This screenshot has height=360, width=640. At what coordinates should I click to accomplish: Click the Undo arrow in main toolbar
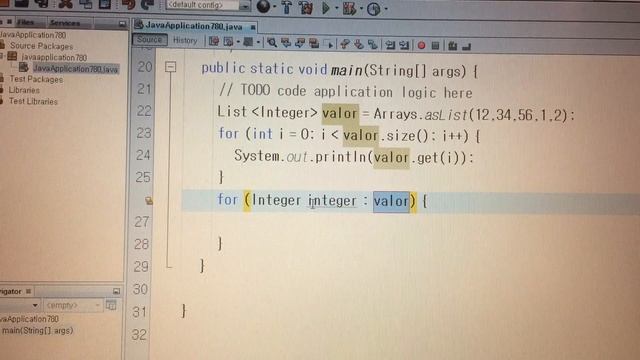pyautogui.click(x=129, y=4)
